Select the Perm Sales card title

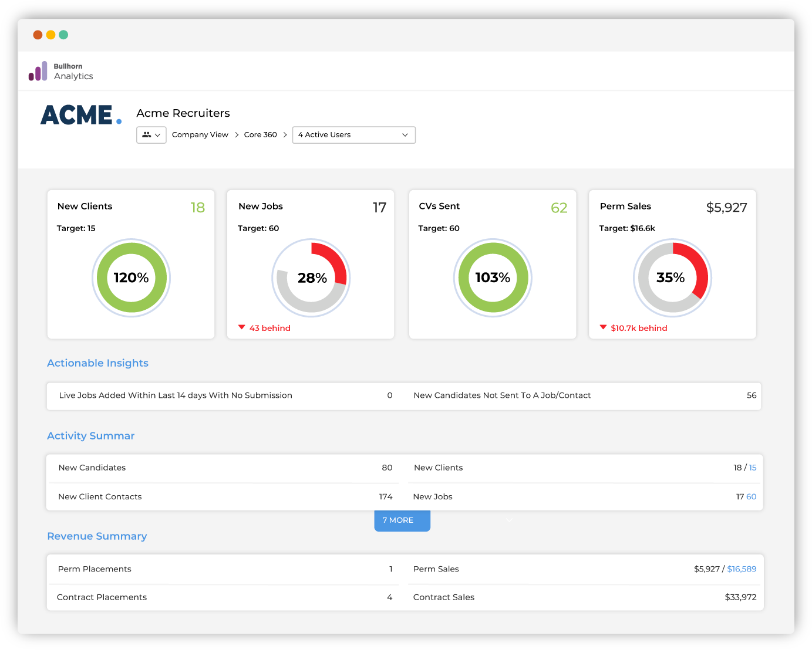[625, 207]
